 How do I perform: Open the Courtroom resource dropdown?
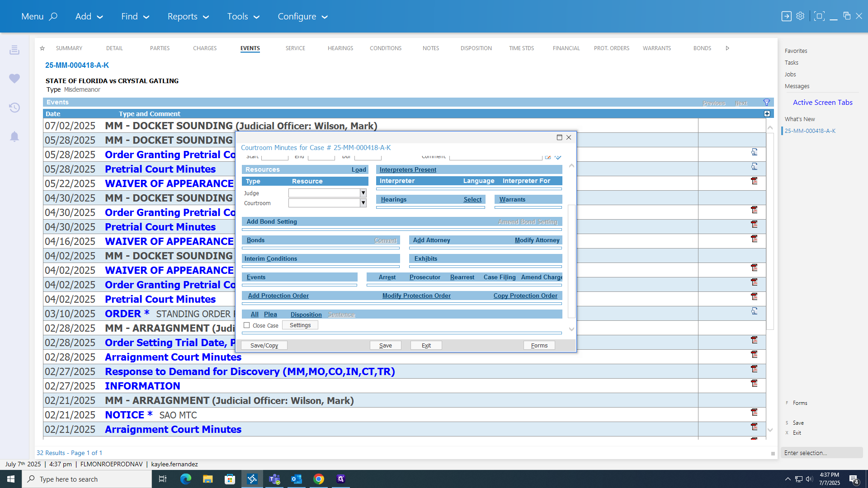[363, 203]
